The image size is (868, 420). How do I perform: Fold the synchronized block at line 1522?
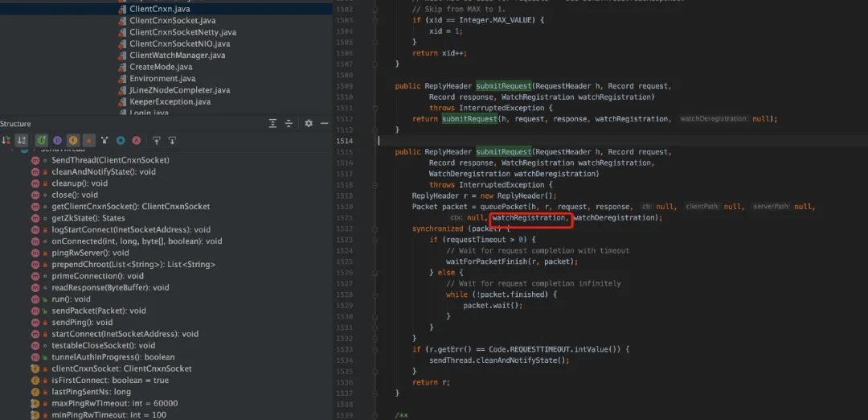(x=375, y=229)
